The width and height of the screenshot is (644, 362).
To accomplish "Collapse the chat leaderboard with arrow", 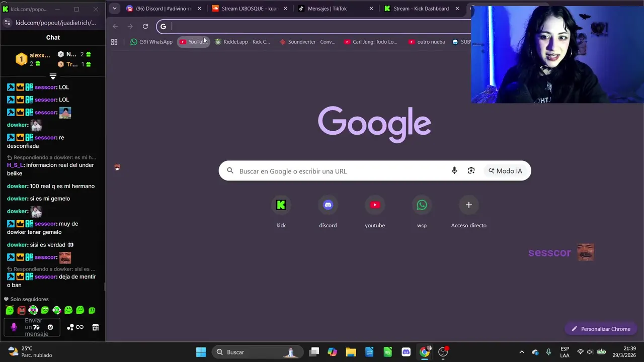I will point(53,76).
